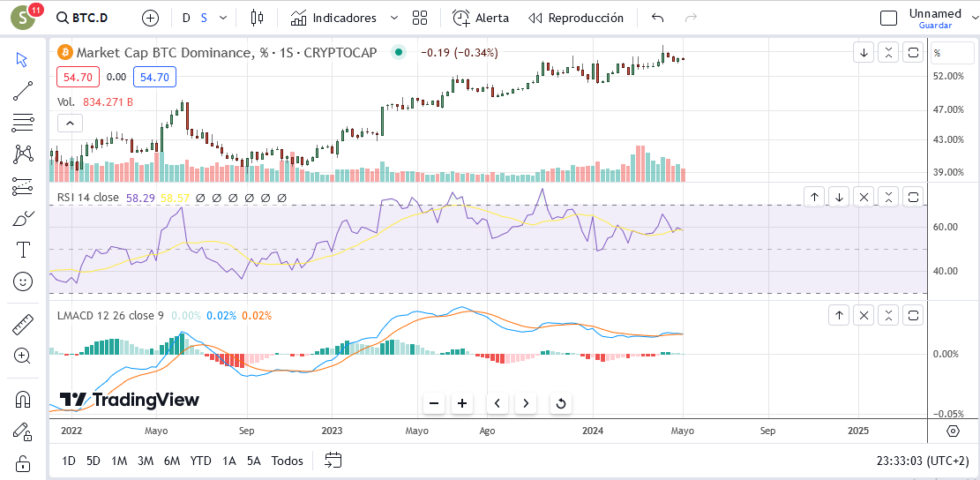Toggle the Unnamed layout checkbox square
The width and height of the screenshot is (980, 480).
coord(888,19)
